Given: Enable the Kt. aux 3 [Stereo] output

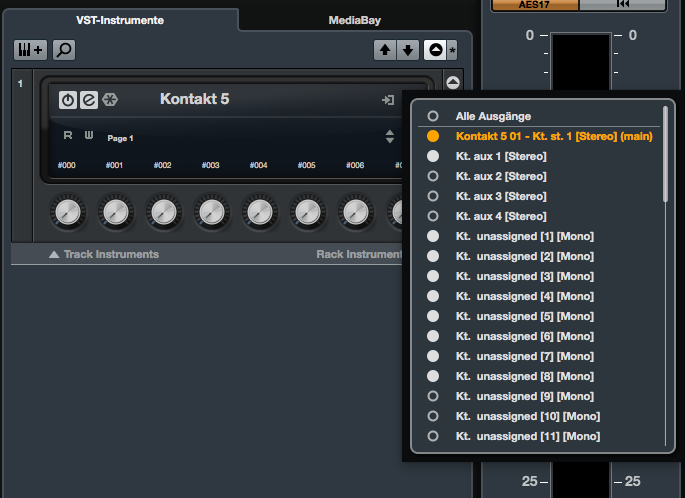Looking at the screenshot, I should click(540, 197).
